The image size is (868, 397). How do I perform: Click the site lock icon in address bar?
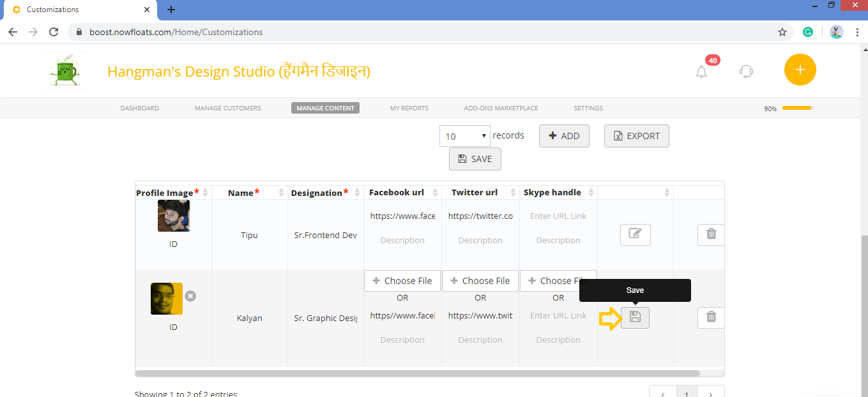tap(80, 32)
